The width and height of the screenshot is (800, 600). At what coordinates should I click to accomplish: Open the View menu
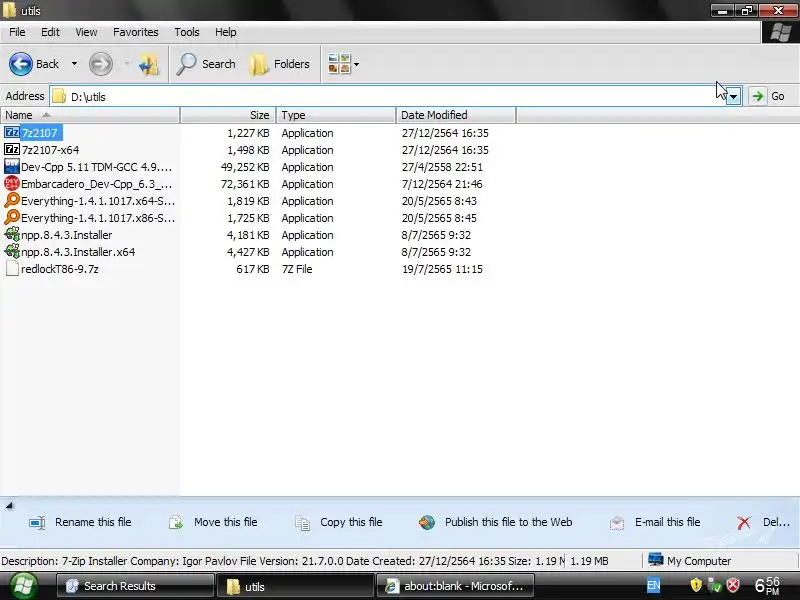[x=86, y=32]
